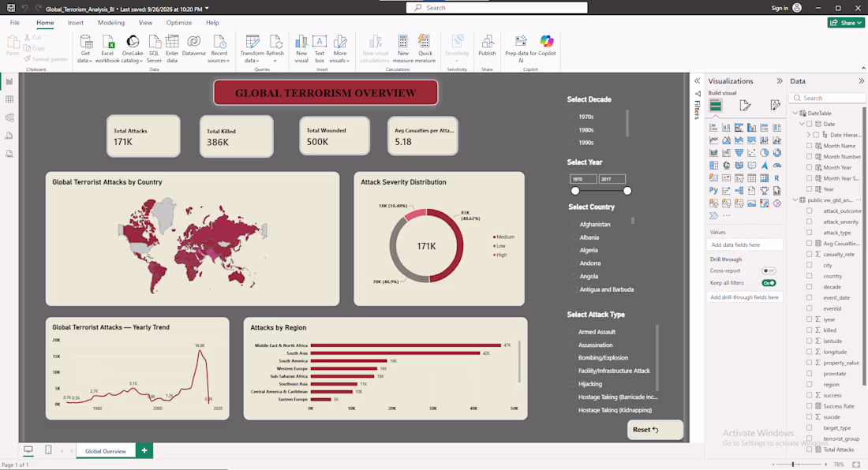This screenshot has width=868, height=470.
Task: Pick the funnel chart visual
Action: pos(739,153)
